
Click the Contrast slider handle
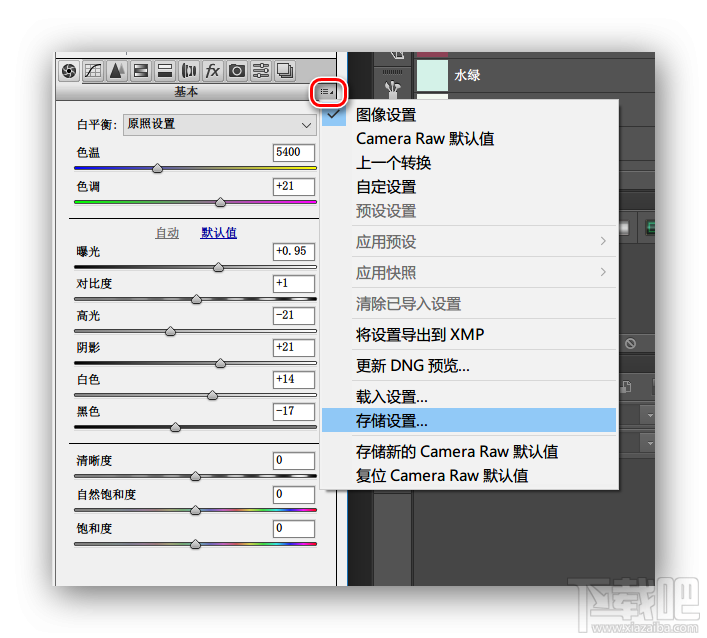197,299
